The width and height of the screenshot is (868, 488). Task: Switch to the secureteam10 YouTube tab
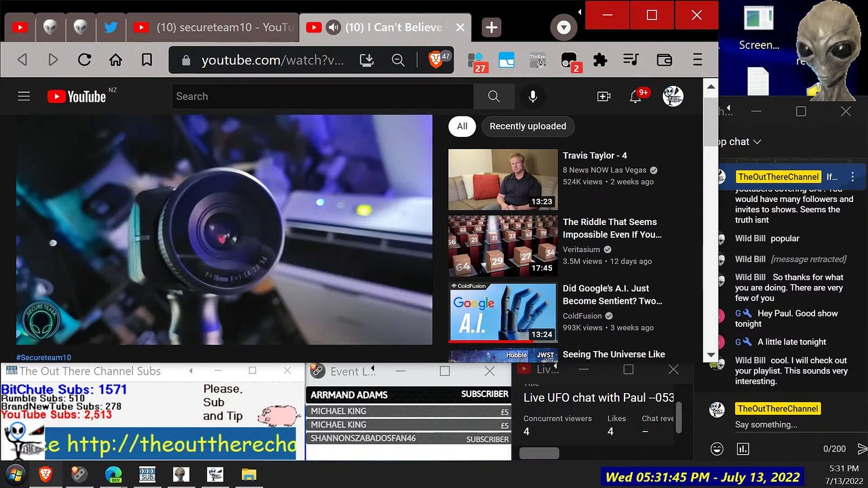pyautogui.click(x=213, y=28)
